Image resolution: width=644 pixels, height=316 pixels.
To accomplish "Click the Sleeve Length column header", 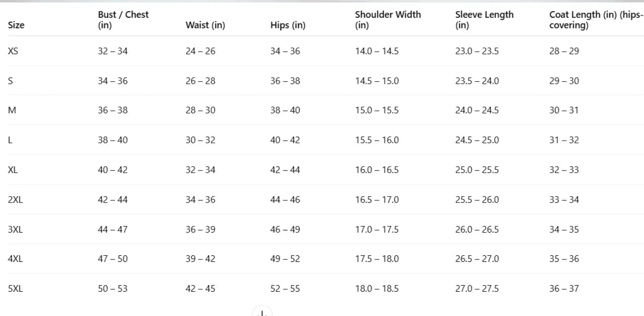I will (x=484, y=20).
